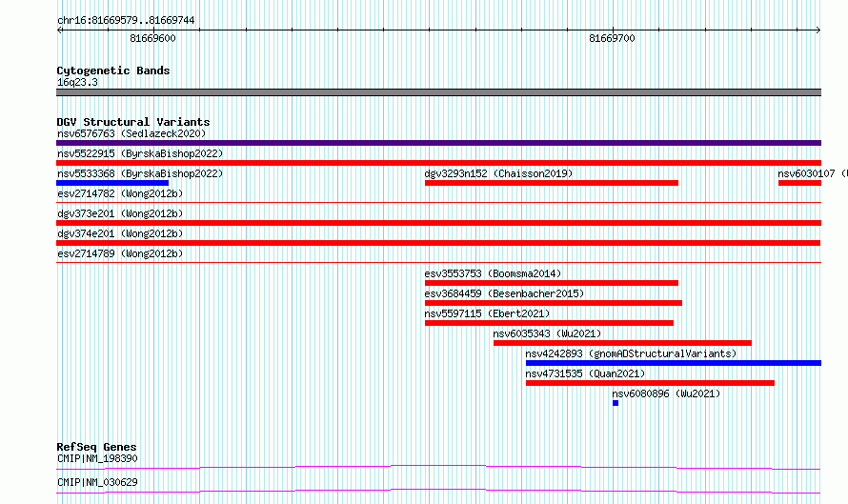
Task: Open nsv5533368 (ByrskaBishop2022) label
Action: tap(140, 173)
